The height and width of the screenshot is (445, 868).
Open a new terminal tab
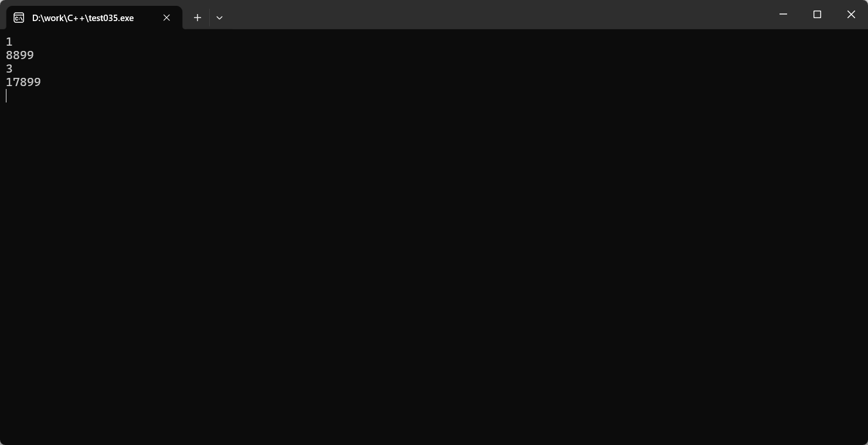click(198, 18)
